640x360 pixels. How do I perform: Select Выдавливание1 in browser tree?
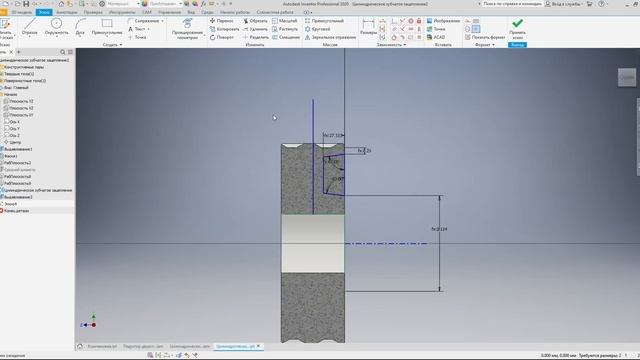(x=17, y=149)
